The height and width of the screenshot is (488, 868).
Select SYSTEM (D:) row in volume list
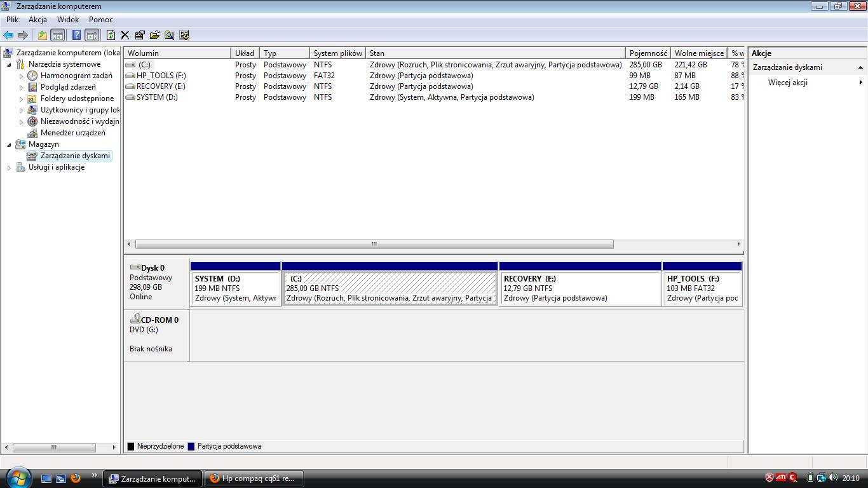pyautogui.click(x=433, y=97)
